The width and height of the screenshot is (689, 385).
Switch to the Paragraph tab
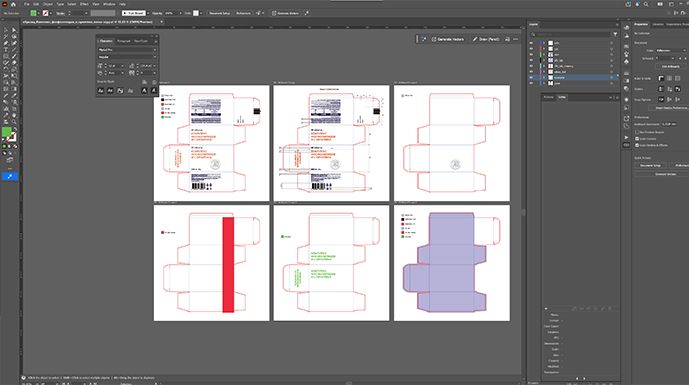(124, 41)
